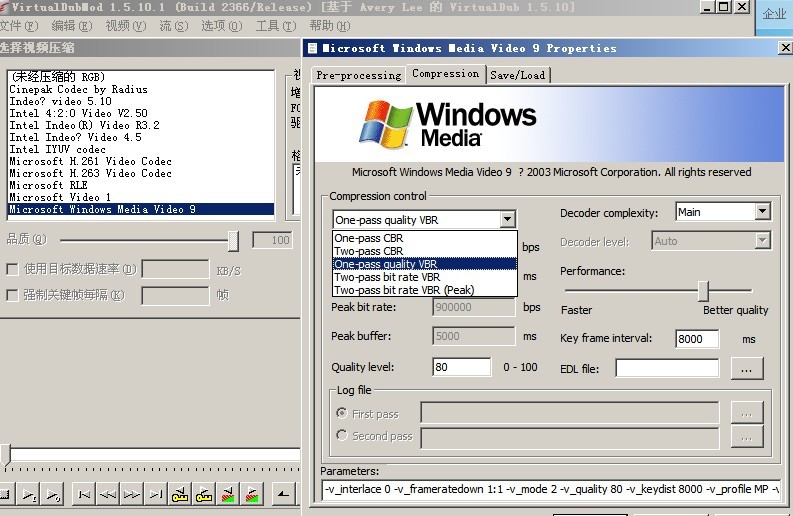Browse for Second pass log file
The image size is (793, 516).
747,437
